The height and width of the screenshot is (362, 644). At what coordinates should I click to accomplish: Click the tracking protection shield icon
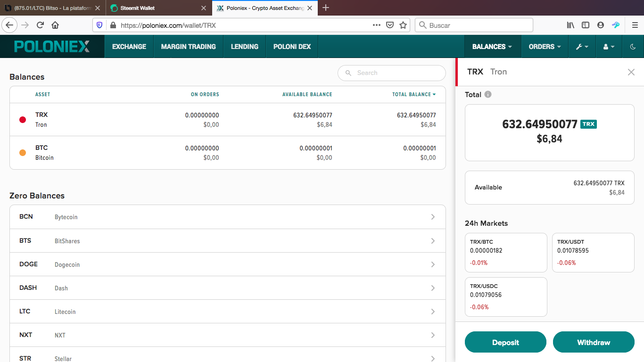point(99,25)
